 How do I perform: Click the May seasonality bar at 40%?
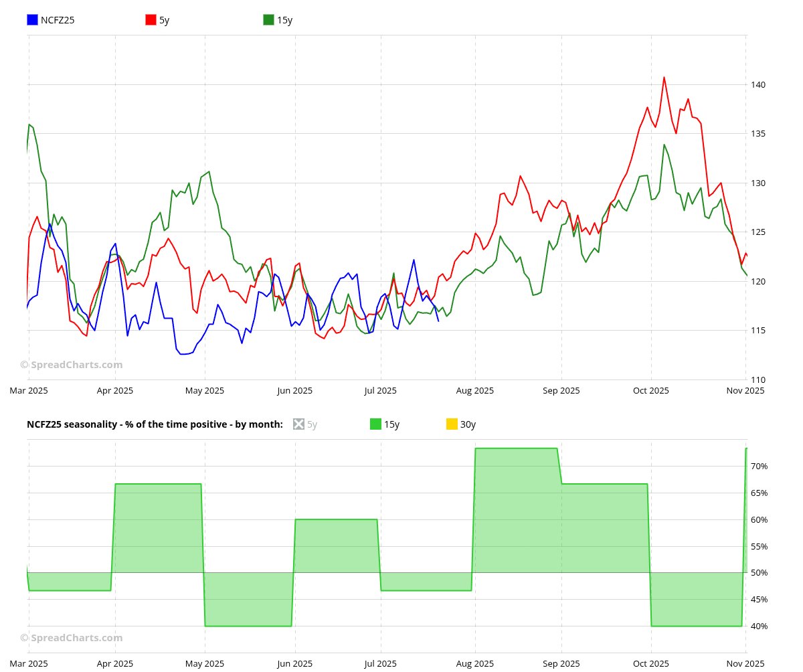(248, 600)
